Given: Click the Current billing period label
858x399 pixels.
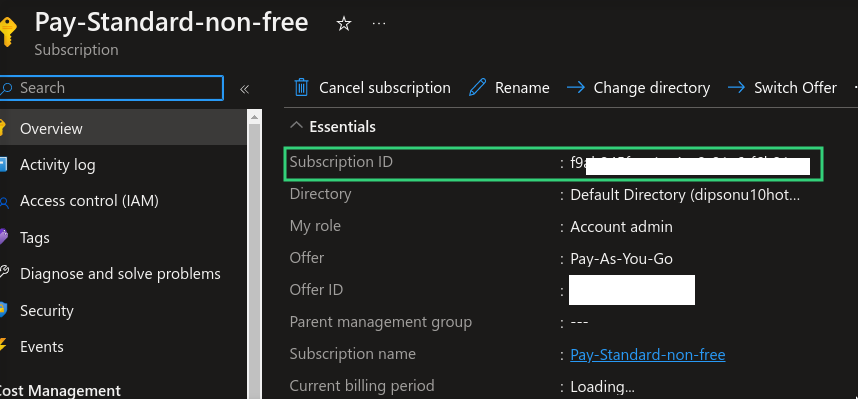Looking at the screenshot, I should [x=362, y=386].
